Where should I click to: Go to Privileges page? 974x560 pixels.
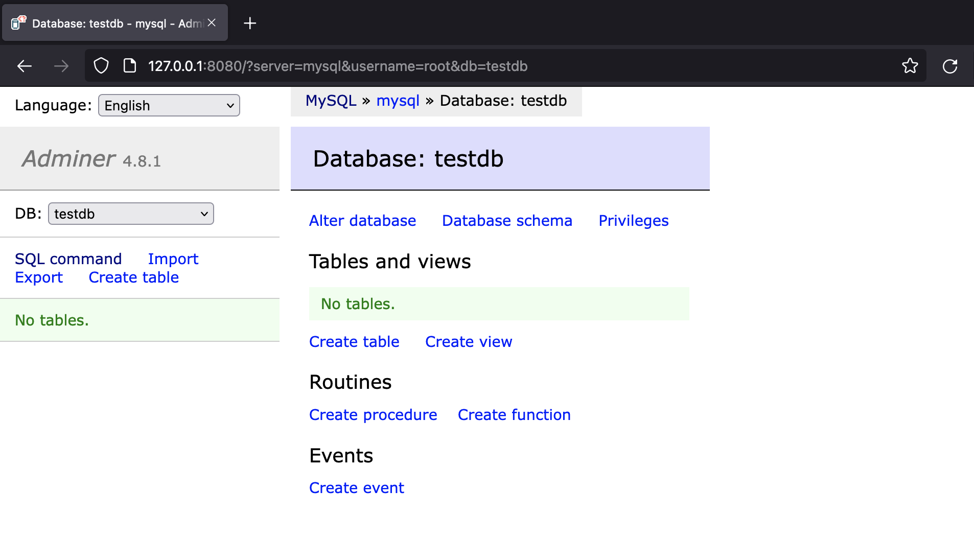[x=633, y=221]
